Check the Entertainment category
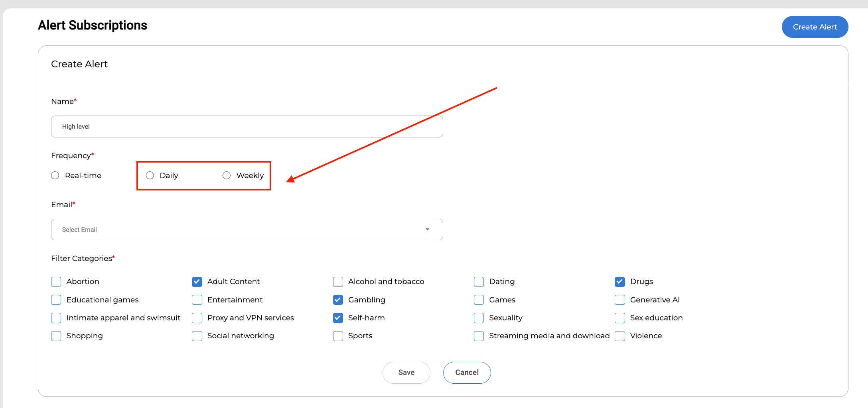The image size is (868, 408). (x=197, y=300)
